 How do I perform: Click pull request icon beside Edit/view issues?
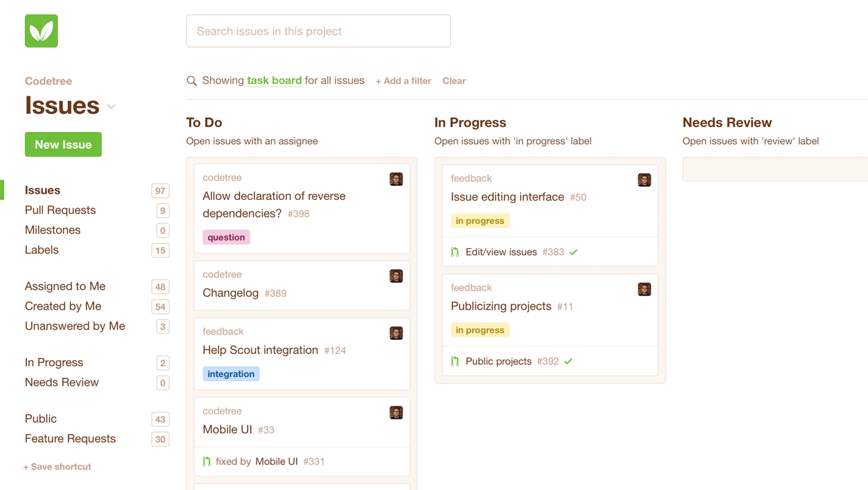(x=455, y=252)
